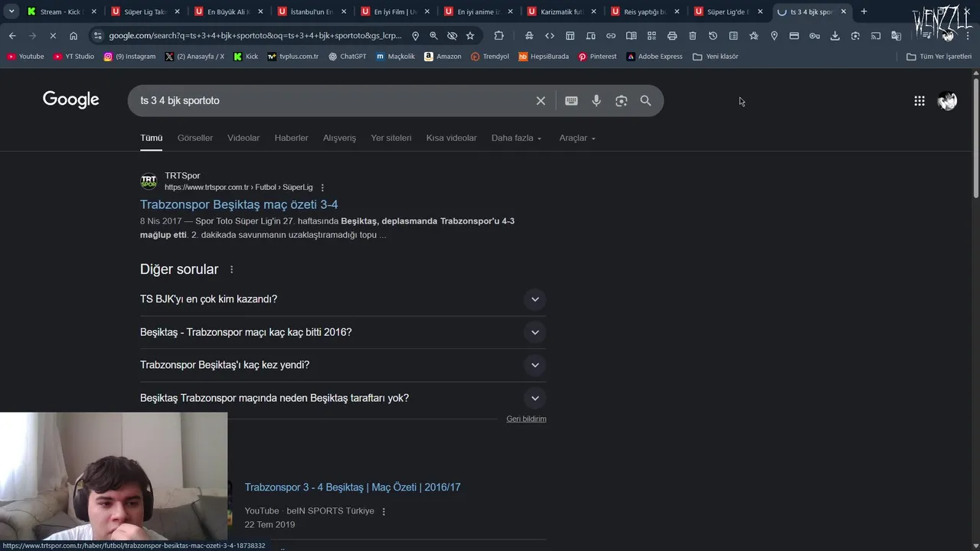Open the downloads arrow icon
The height and width of the screenshot is (551, 980).
click(835, 36)
